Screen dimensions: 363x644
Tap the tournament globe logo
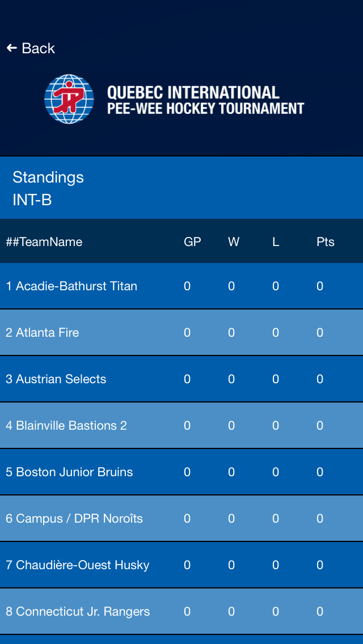tap(69, 99)
